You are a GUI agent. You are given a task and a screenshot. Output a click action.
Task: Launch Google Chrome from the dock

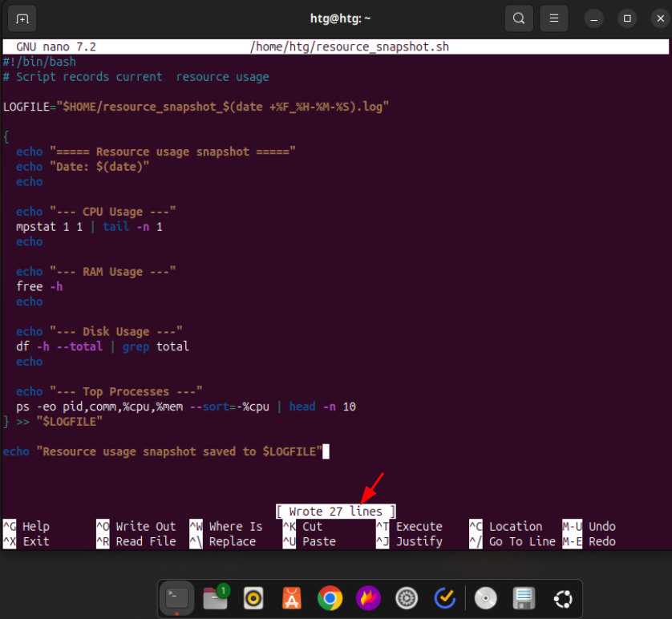[330, 598]
